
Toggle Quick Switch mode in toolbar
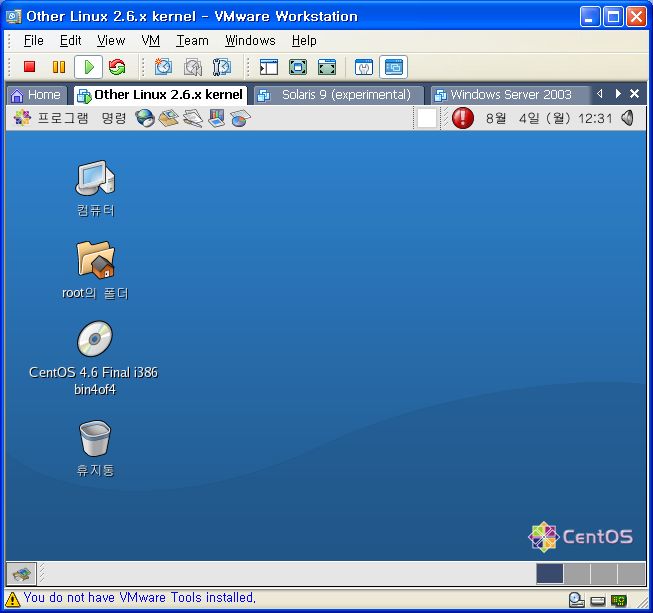click(x=327, y=67)
